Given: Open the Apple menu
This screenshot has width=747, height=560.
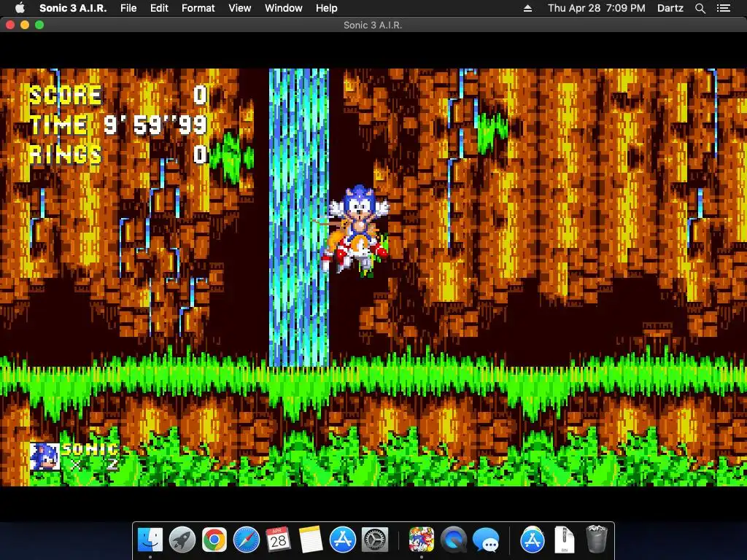Looking at the screenshot, I should [x=20, y=8].
